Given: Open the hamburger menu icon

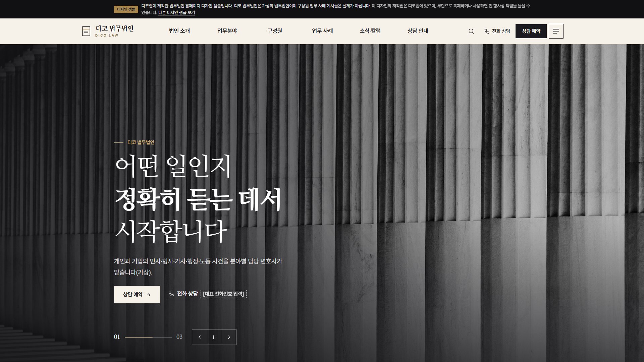Looking at the screenshot, I should coord(556,31).
